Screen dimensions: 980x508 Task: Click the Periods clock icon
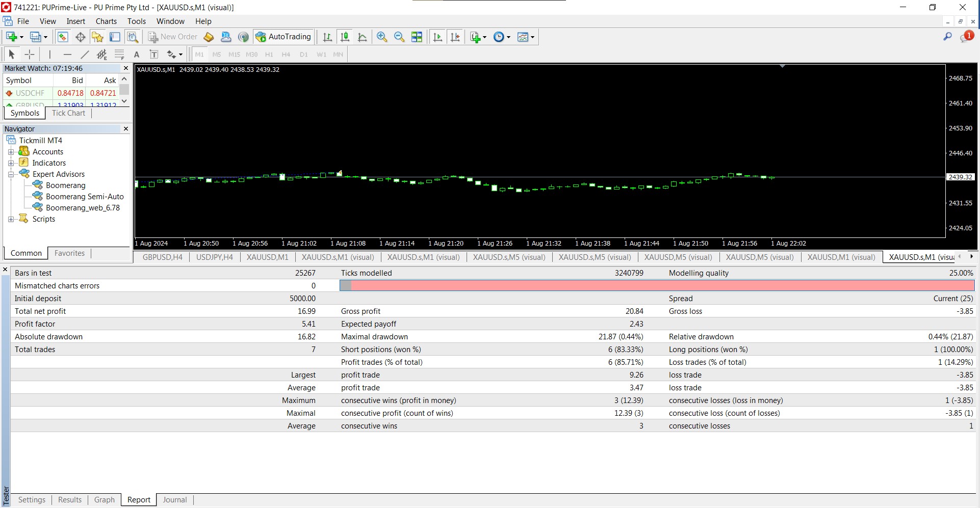point(499,37)
